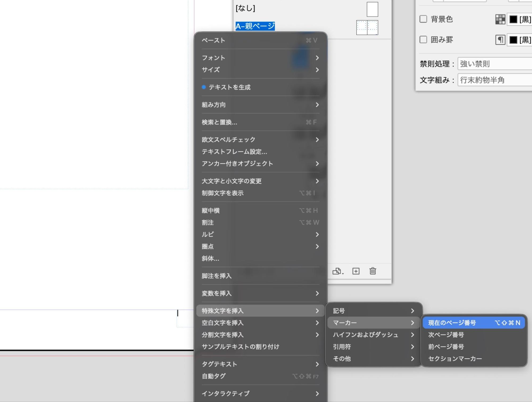
Task: Click 制御文字を表示 menu item
Action: pos(260,193)
